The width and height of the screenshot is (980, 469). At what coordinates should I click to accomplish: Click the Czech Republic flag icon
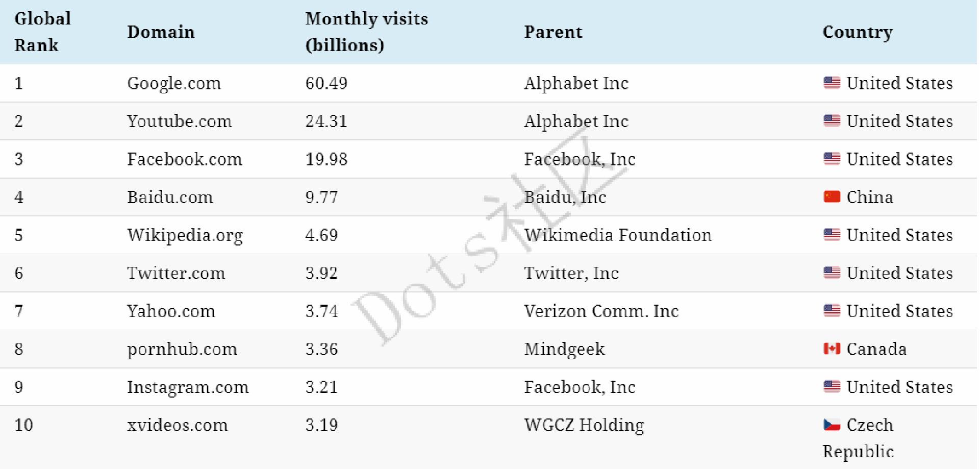click(832, 425)
